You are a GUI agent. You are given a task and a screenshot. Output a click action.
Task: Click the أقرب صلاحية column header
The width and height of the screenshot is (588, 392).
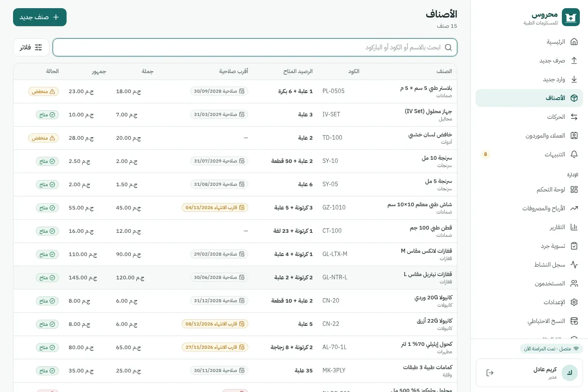click(234, 71)
